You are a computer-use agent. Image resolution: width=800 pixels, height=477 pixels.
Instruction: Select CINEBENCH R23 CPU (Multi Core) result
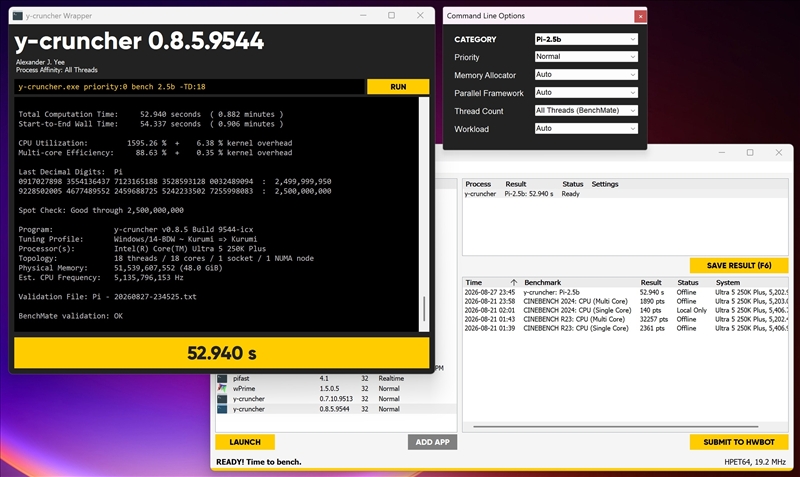tap(626, 319)
